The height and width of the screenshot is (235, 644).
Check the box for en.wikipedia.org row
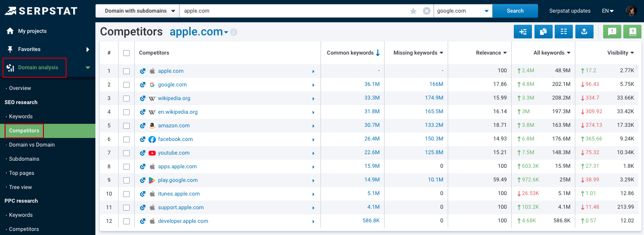[127, 112]
